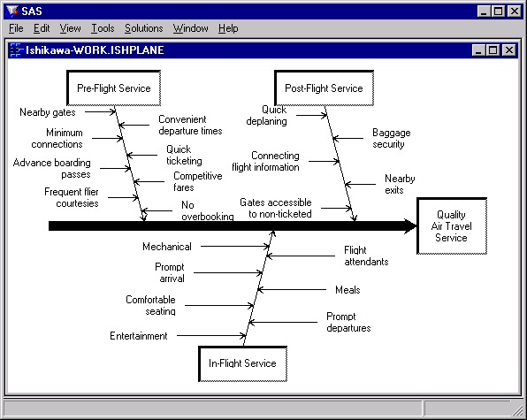Click the 'Competitive fares' label

click(x=198, y=181)
